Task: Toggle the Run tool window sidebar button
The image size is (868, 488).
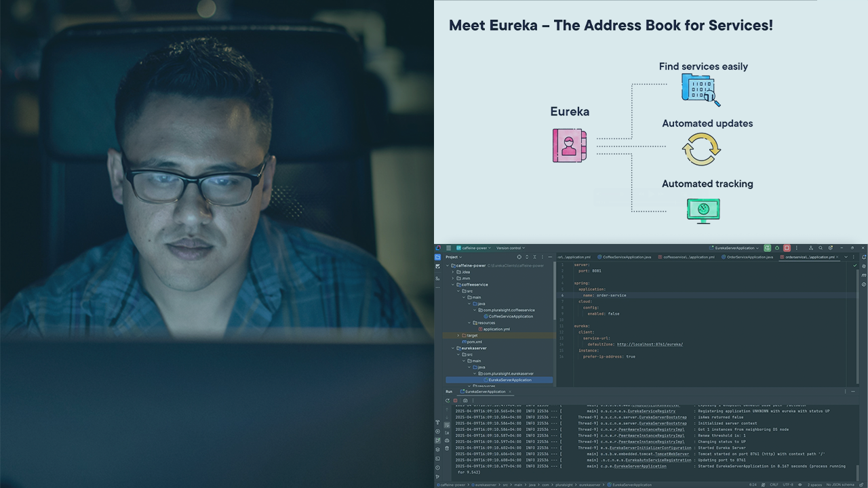Action: point(437,441)
